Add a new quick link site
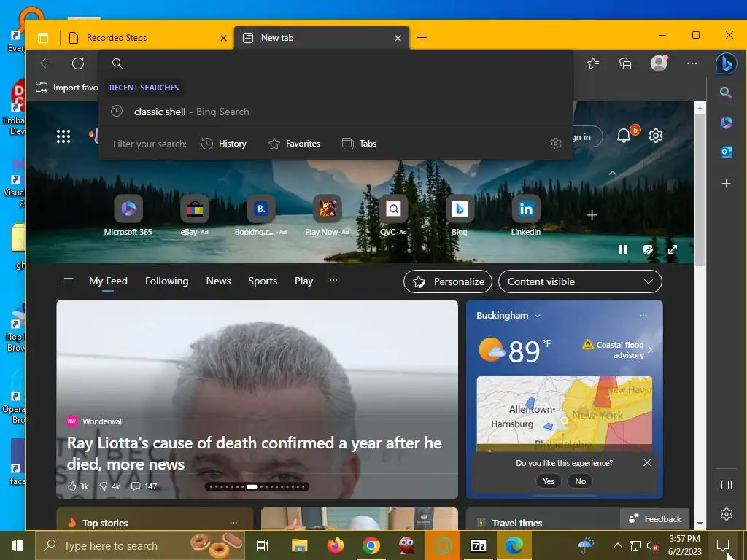The image size is (747, 560). point(592,215)
